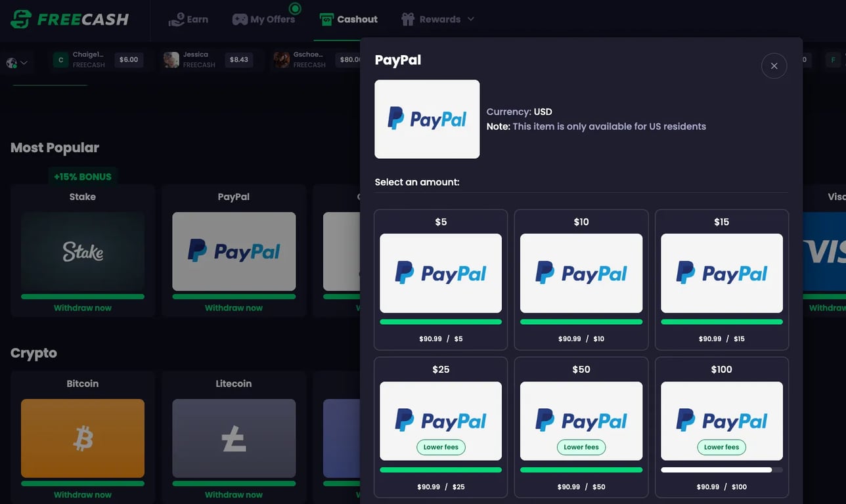
Task: Click the $100 progress bar
Action: 722,470
